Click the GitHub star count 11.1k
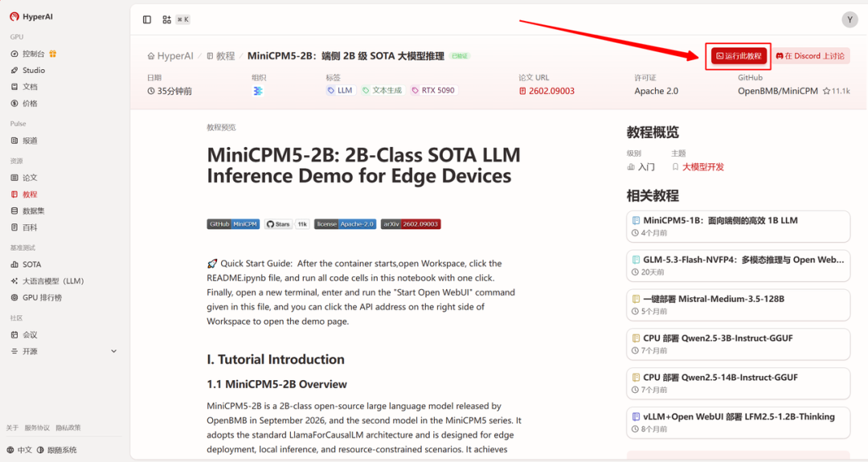The image size is (868, 462). tap(837, 91)
